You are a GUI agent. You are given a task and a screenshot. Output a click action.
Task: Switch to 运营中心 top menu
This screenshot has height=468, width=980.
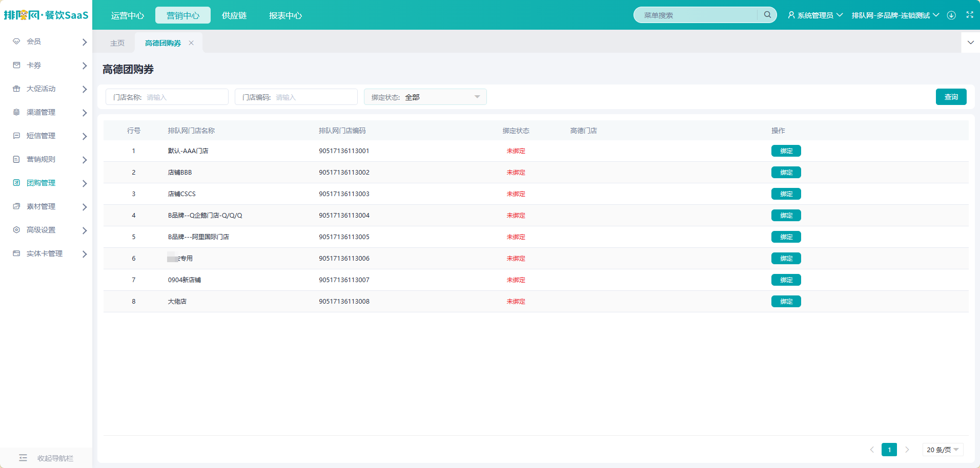(128, 15)
